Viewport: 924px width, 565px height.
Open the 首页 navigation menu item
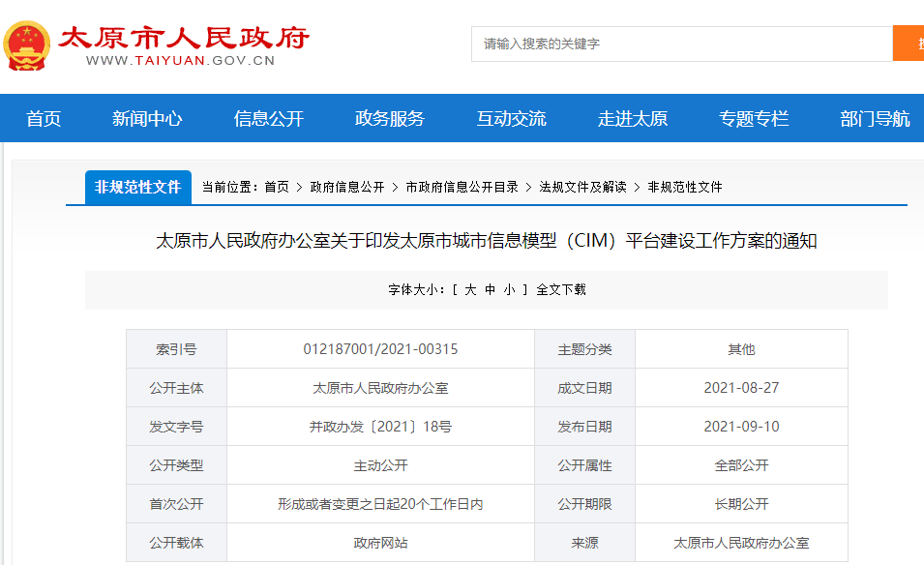point(44,118)
